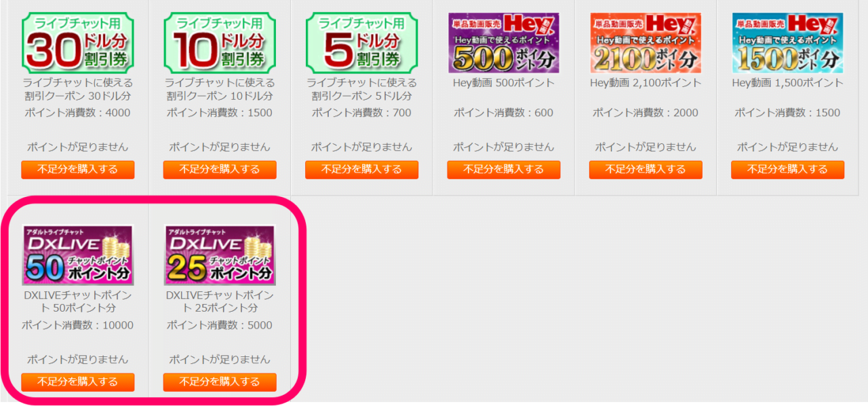Screen dimensions: 868x406
Task: Click the 10ドル分割引券 live chat coupon image
Action: coord(220,43)
